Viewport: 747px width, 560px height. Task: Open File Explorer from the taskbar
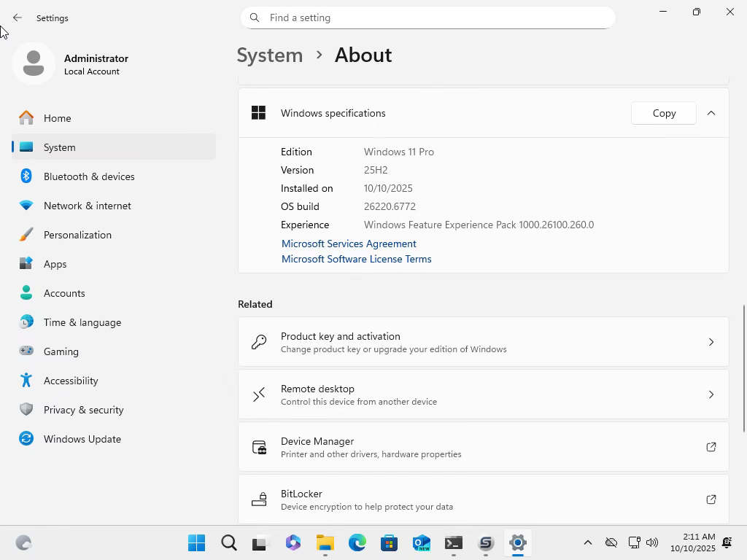[x=325, y=543]
